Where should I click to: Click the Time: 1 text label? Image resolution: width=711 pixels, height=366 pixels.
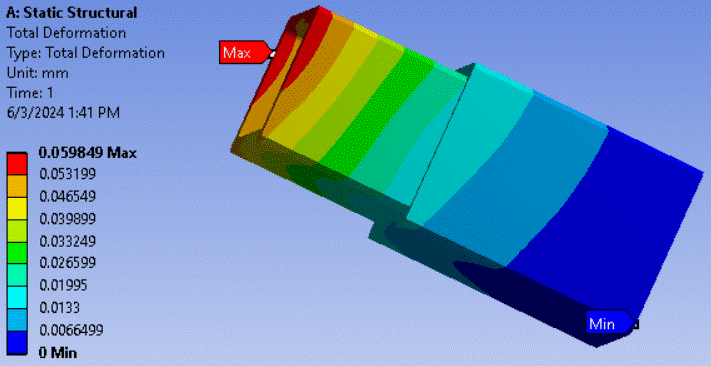[29, 93]
